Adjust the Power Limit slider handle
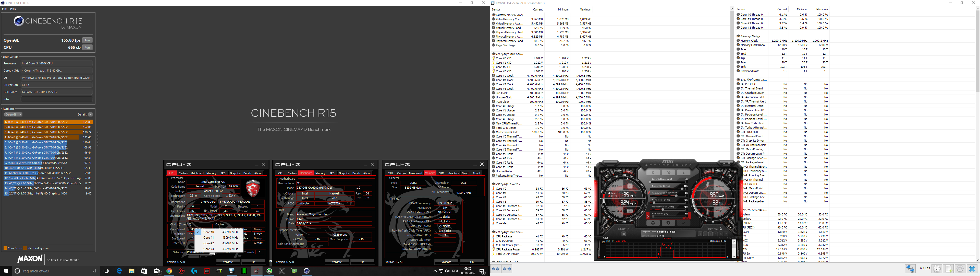This screenshot has width=980, height=276. click(682, 189)
